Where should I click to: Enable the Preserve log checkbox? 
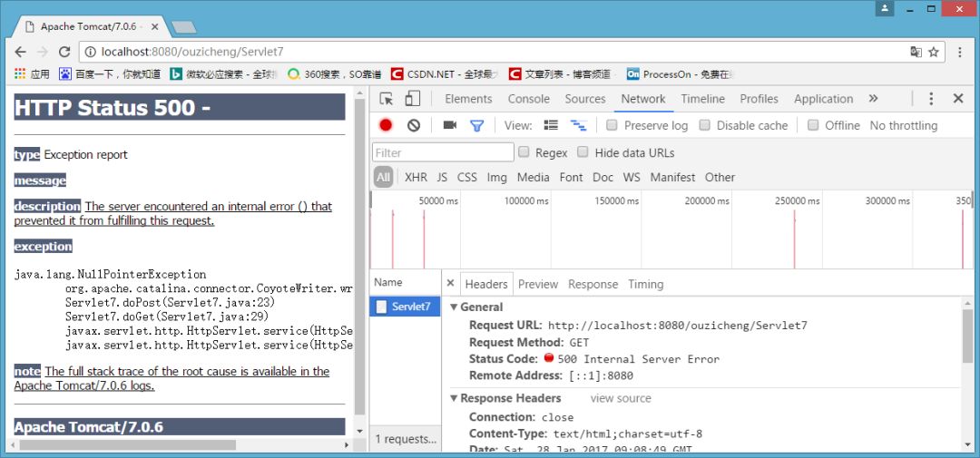[x=612, y=125]
